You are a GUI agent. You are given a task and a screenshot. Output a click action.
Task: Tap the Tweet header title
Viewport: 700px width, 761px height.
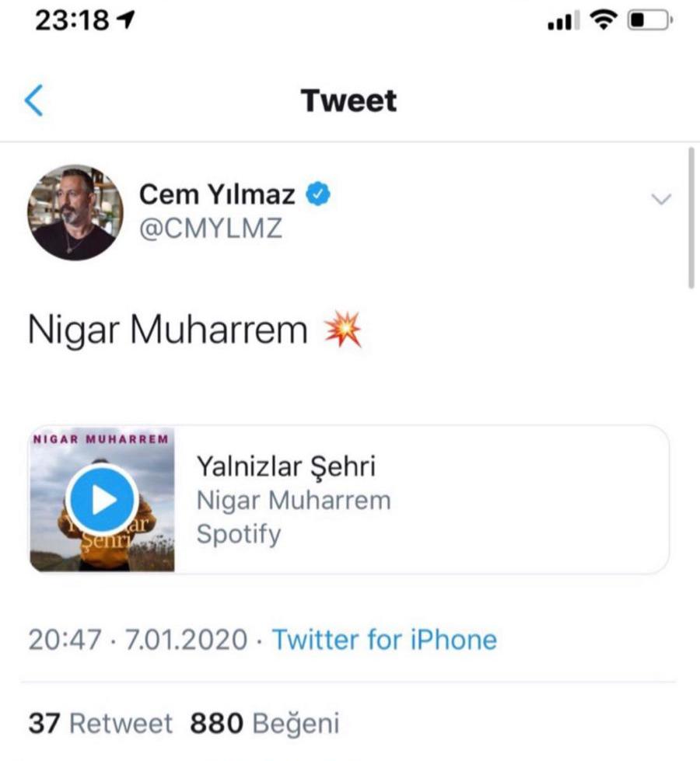[x=349, y=101]
